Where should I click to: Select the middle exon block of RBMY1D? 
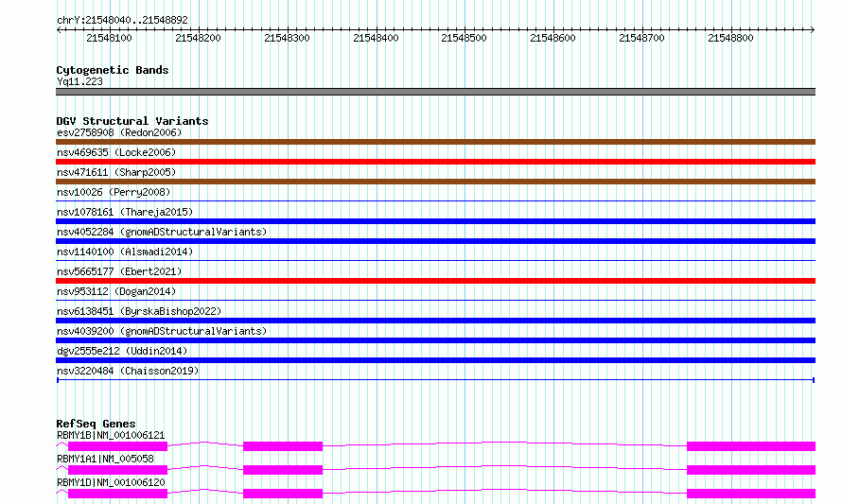point(283,494)
